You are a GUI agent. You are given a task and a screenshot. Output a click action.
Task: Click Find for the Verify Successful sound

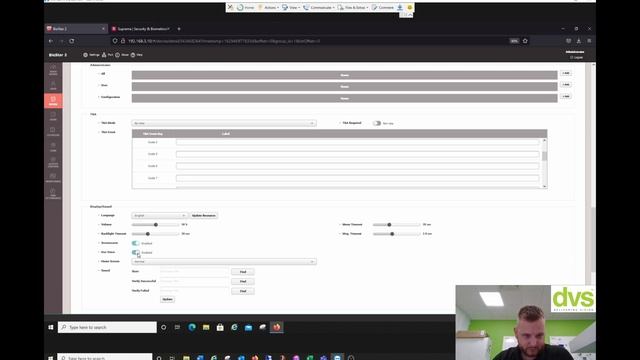243,282
